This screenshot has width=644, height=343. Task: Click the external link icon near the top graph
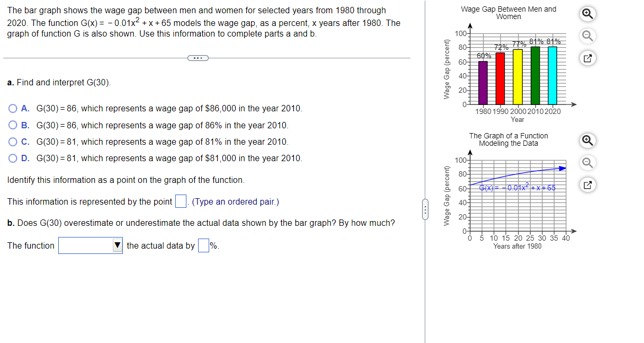(x=587, y=58)
